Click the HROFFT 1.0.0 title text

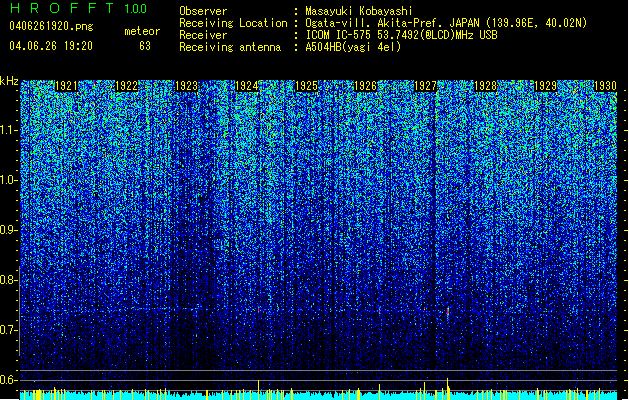[78, 8]
